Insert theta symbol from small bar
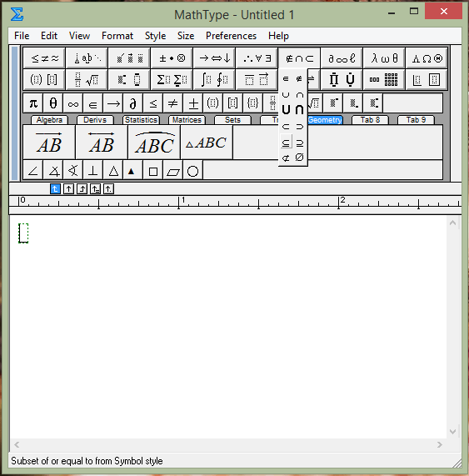Image resolution: width=469 pixels, height=476 pixels. (x=52, y=103)
